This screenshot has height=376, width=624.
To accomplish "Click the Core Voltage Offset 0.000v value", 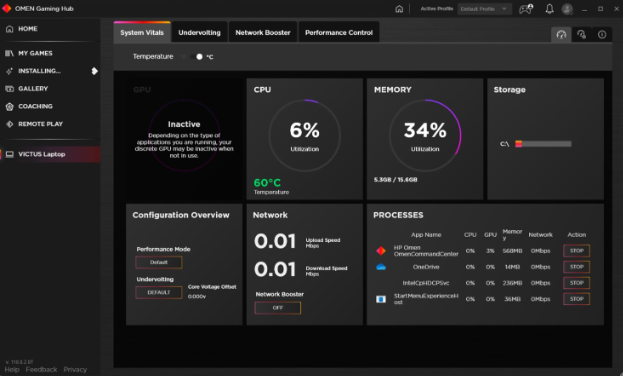I will pyautogui.click(x=197, y=296).
